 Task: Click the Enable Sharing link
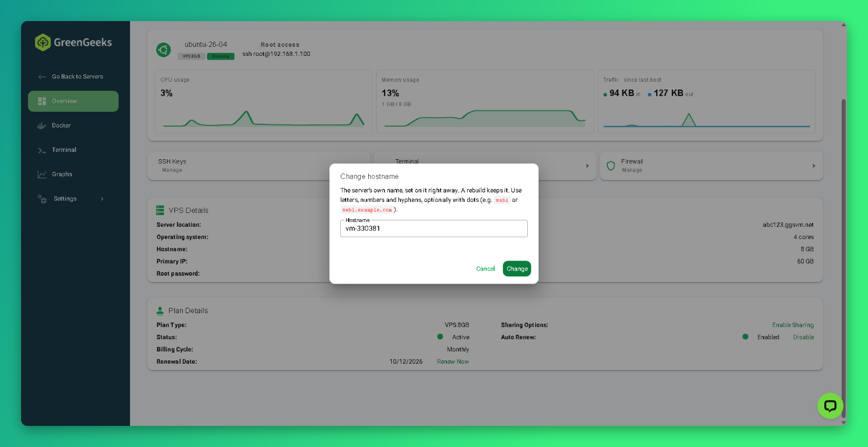click(793, 325)
